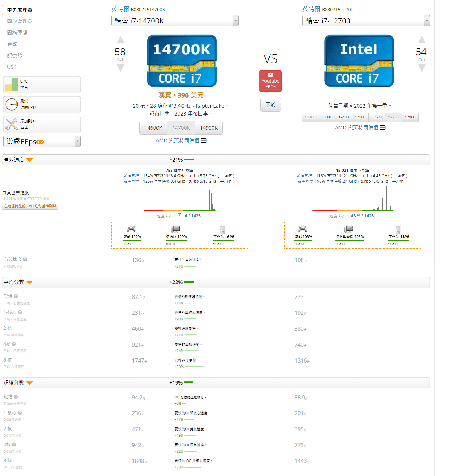The image size is (453, 476).
Task: Click the i7-14700K benchmark histogram
Action: (x=180, y=198)
